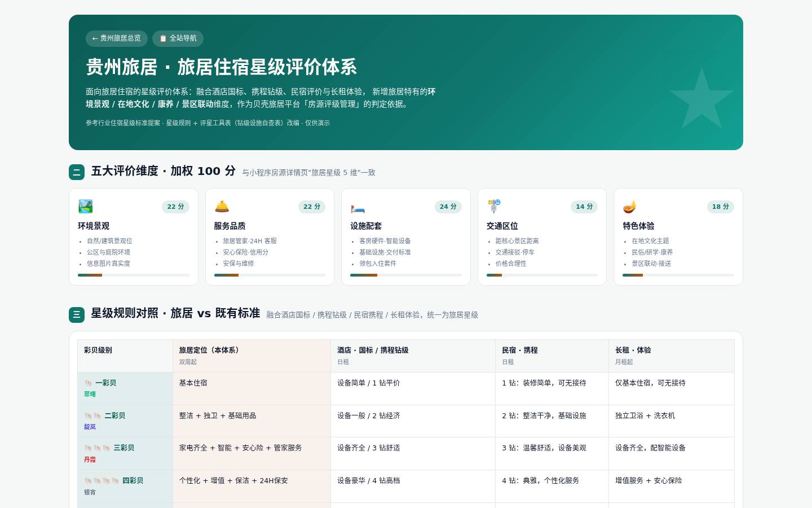Screen dimensions: 812x508
Task: Click bullet 民俗/研学·康养
Action: tap(652, 252)
